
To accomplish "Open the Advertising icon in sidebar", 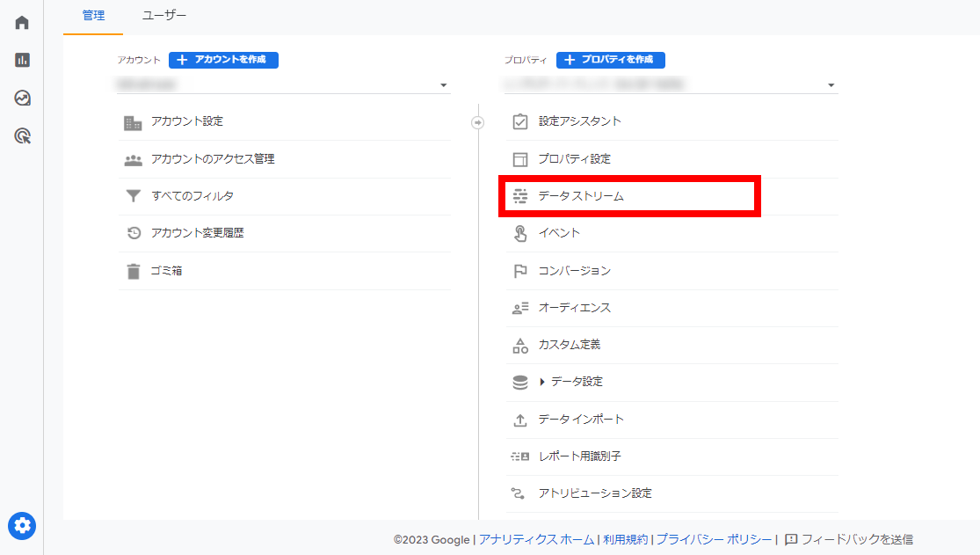I will (x=22, y=135).
